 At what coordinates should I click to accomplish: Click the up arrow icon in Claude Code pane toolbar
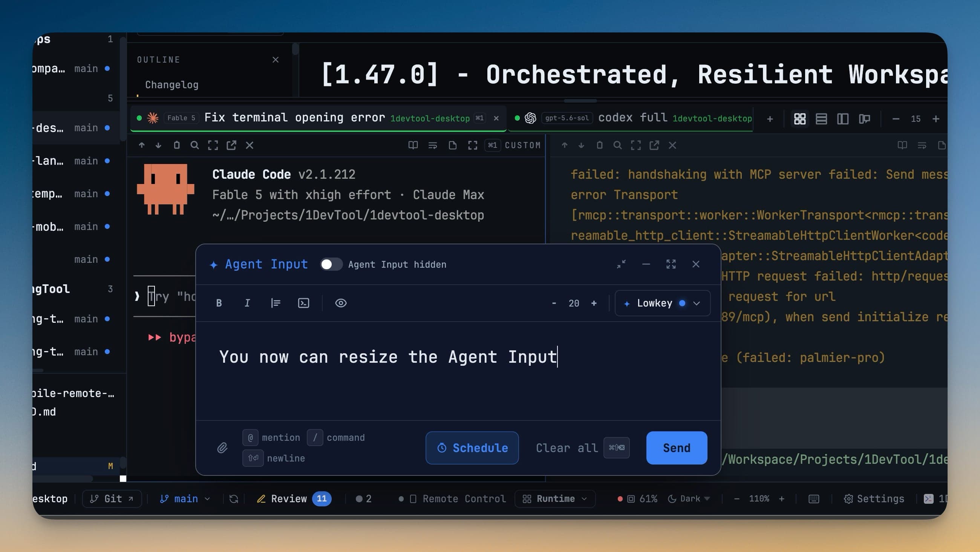(141, 145)
